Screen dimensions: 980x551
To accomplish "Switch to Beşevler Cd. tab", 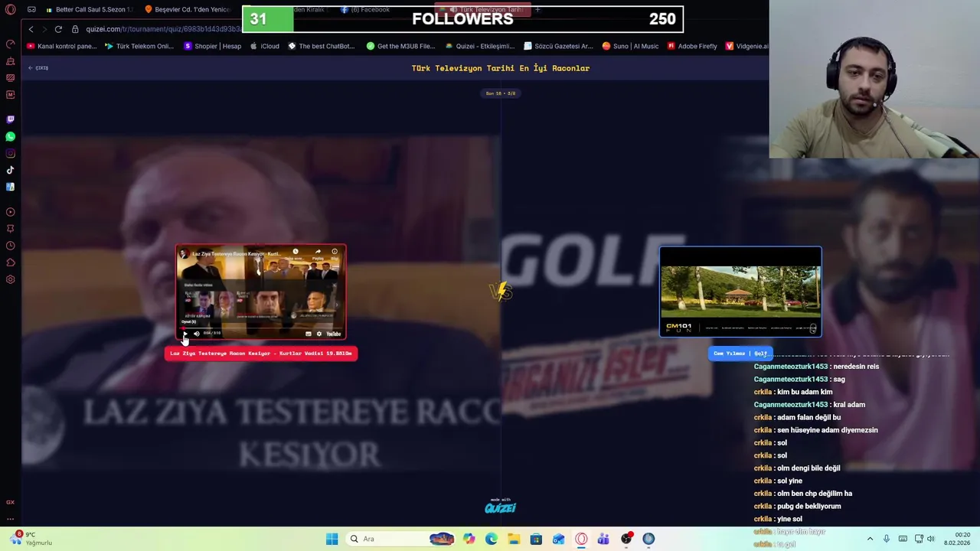I will click(x=187, y=10).
